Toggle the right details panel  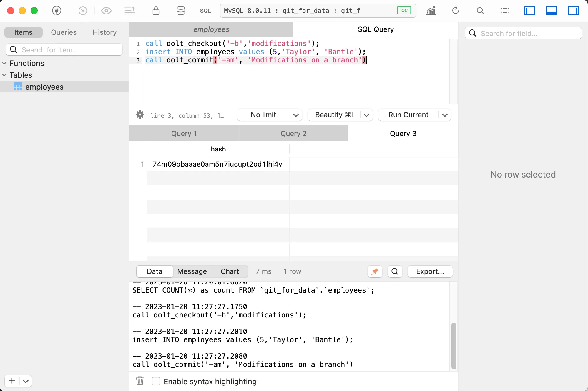[574, 11]
